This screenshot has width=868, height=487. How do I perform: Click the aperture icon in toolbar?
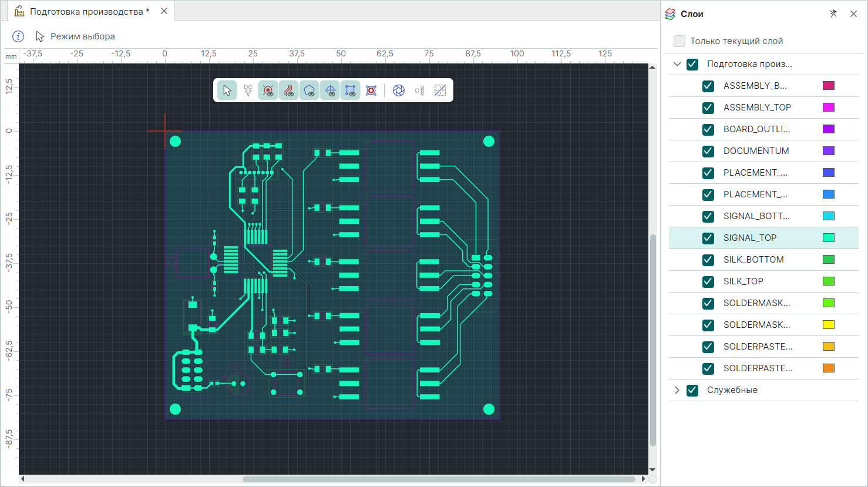(x=399, y=90)
